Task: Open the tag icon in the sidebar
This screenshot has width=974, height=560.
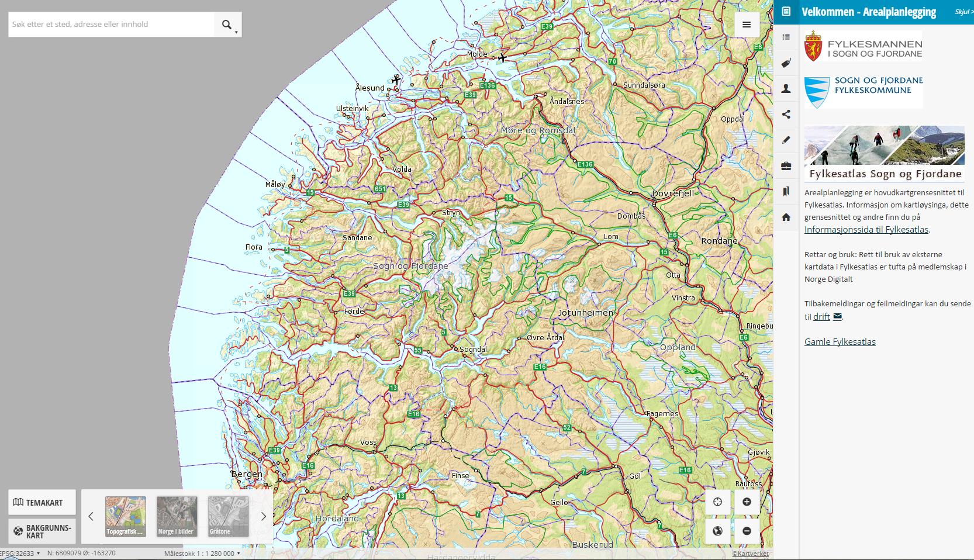Action: 786,63
